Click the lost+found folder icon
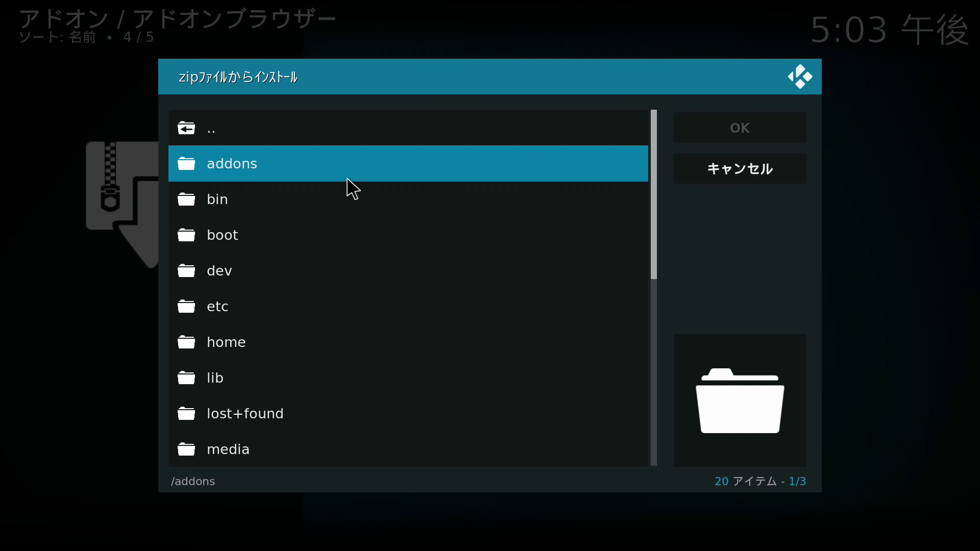The width and height of the screenshot is (980, 551). point(186,413)
